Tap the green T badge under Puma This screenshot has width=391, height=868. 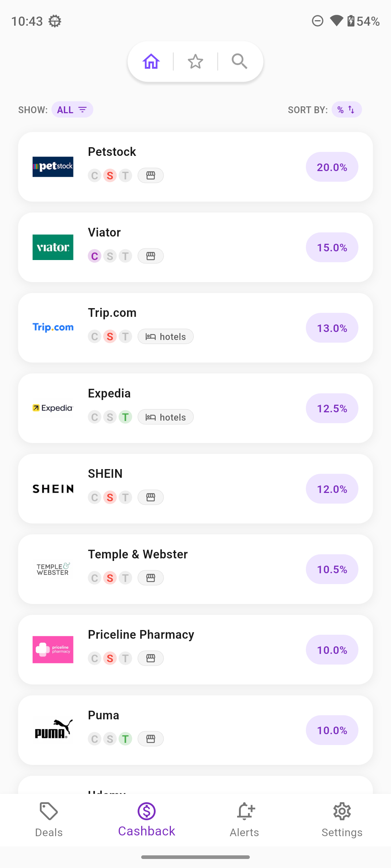coord(125,739)
